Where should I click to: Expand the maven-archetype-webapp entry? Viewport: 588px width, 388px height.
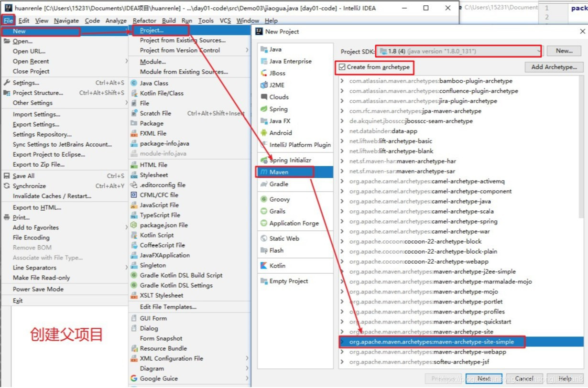click(x=342, y=352)
